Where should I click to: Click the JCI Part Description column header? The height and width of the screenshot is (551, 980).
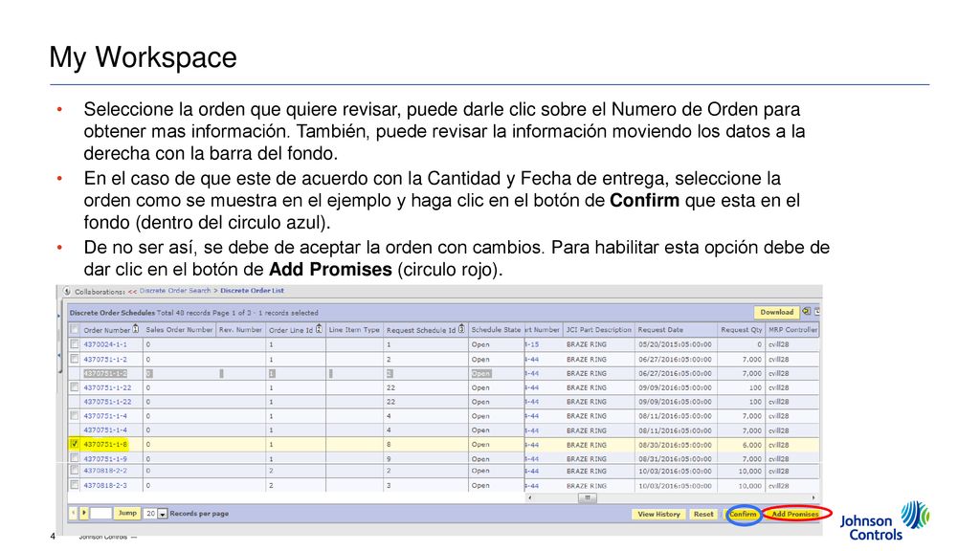tap(599, 329)
